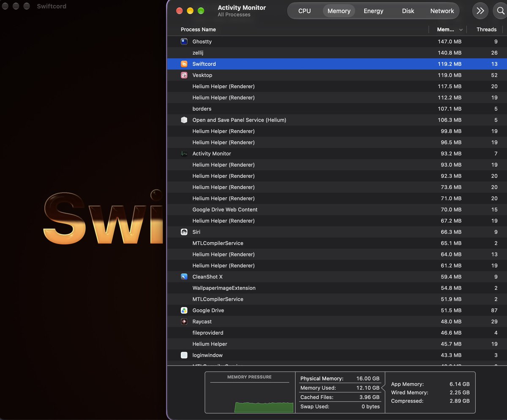
Task: Click the App Memory 6.14 GB value
Action: (460, 384)
